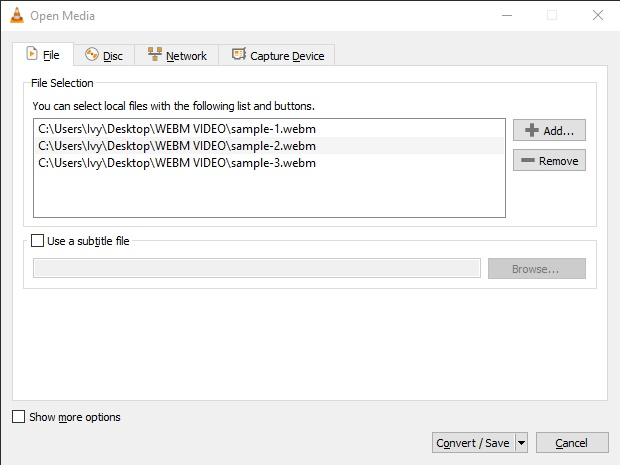Screen dimensions: 620x465
Task: Close the Open Media dialog
Action: (597, 15)
